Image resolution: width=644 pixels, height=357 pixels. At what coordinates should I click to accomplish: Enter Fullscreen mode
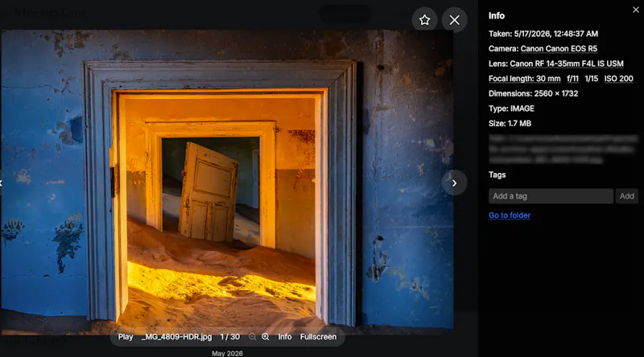(x=318, y=337)
